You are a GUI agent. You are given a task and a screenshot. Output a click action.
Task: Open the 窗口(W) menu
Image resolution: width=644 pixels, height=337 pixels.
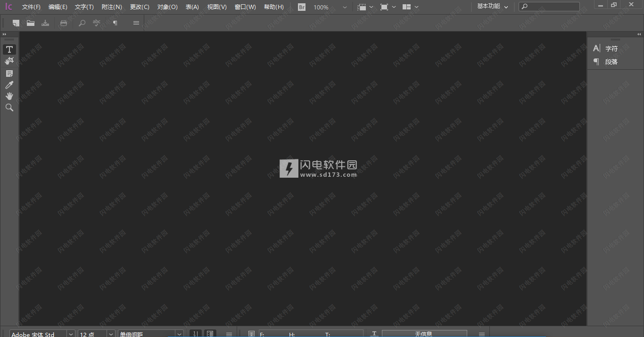coord(245,7)
